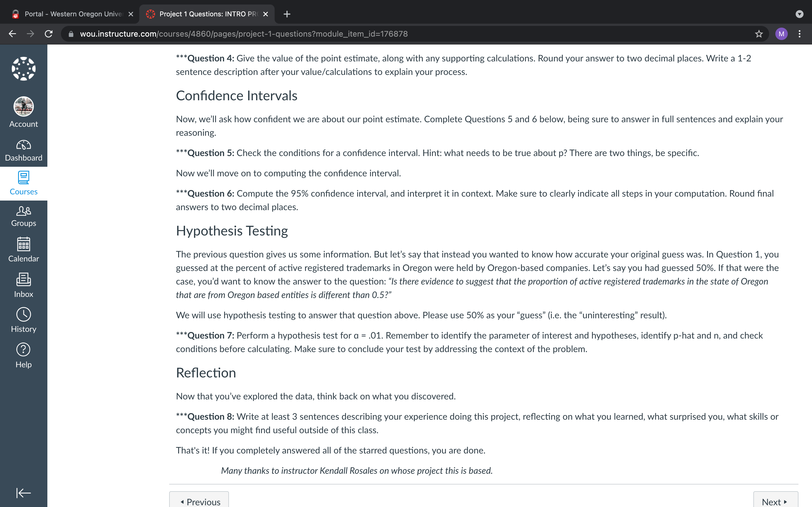Bookmark this page with the star icon
812x507 pixels.
tap(759, 34)
